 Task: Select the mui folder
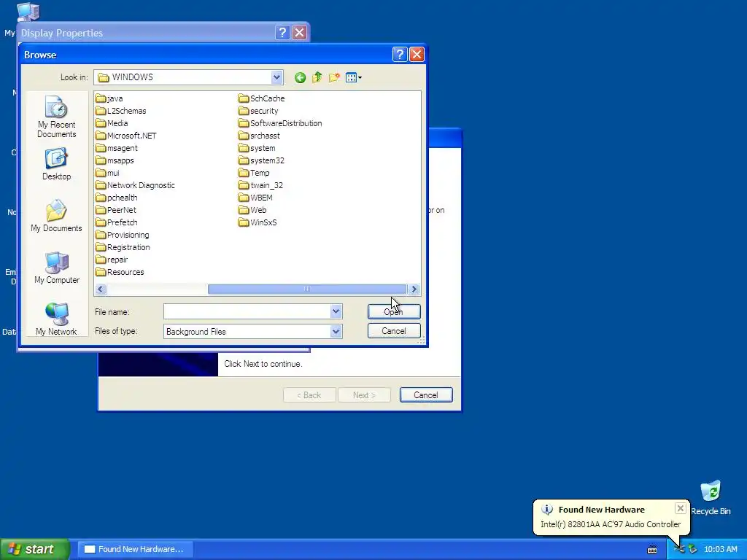point(107,173)
